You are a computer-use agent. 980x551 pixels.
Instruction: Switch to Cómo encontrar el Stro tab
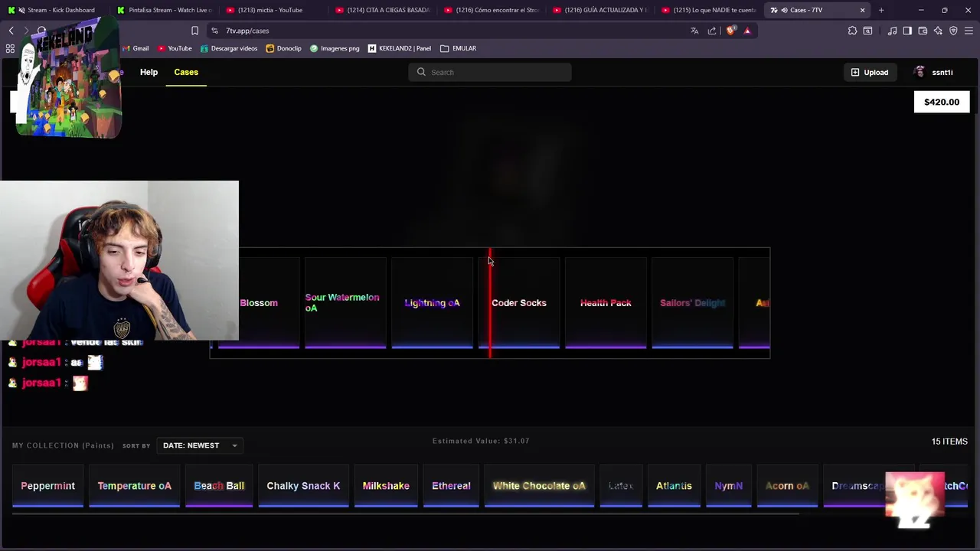pyautogui.click(x=492, y=10)
